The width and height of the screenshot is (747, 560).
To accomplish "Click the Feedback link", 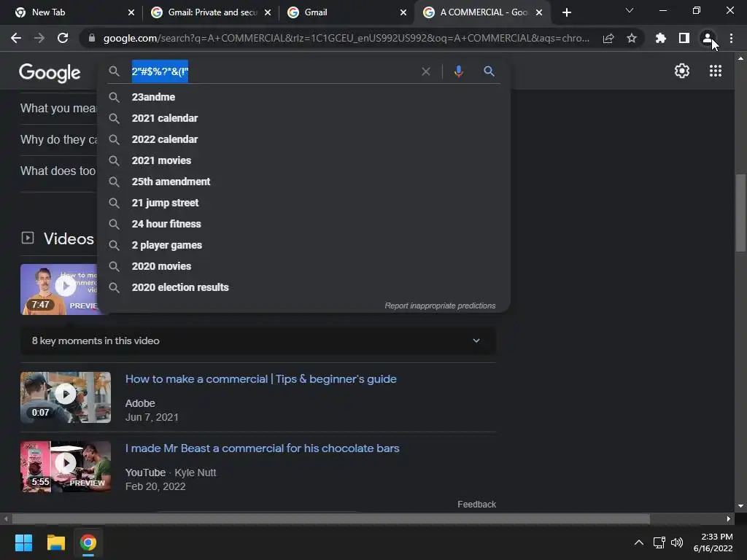I will click(x=476, y=505).
